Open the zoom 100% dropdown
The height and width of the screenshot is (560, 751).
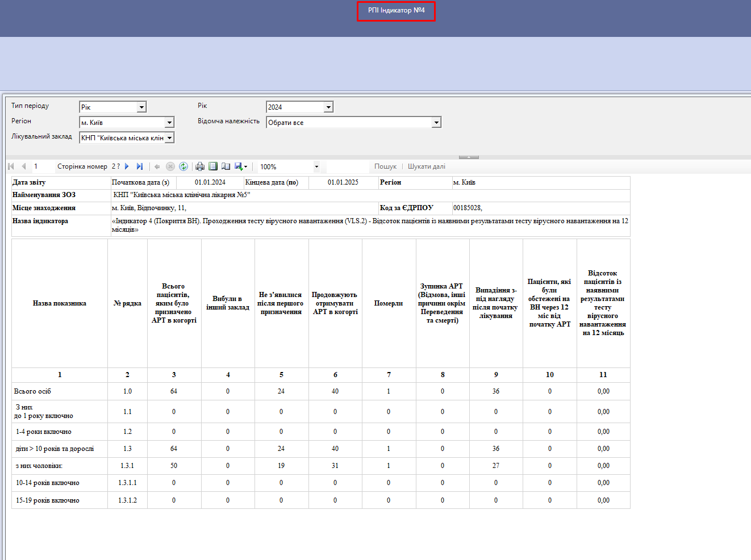pos(316,166)
